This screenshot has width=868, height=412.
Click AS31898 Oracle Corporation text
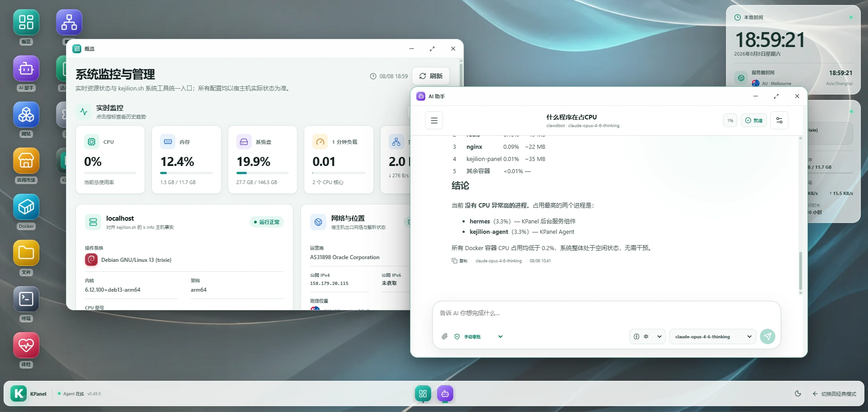click(x=344, y=257)
